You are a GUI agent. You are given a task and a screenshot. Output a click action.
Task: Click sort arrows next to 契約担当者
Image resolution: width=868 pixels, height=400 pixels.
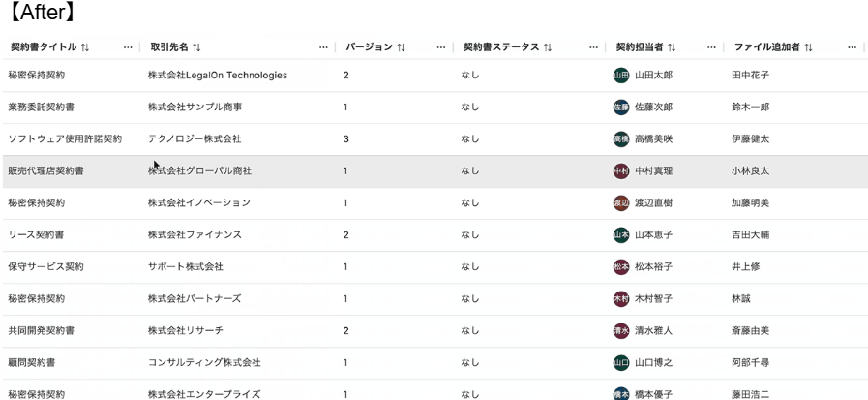[x=672, y=47]
